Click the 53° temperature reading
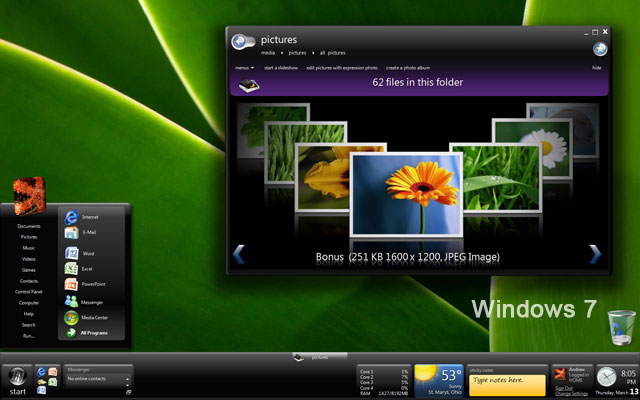 point(451,375)
